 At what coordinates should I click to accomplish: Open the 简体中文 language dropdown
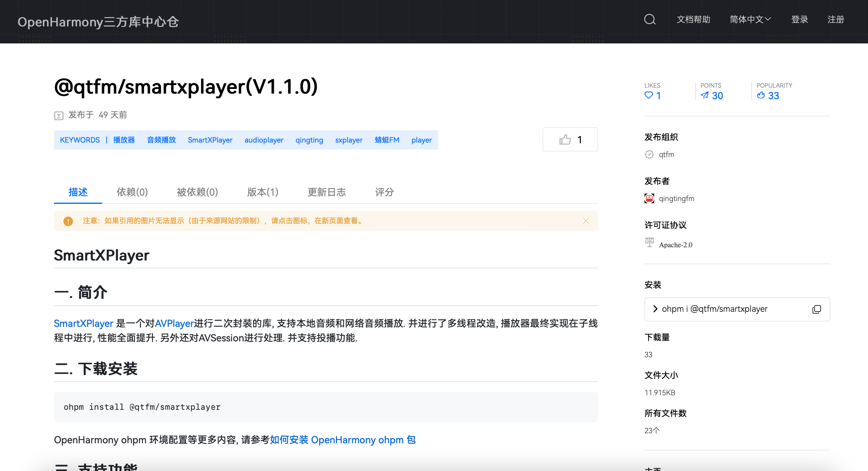tap(750, 20)
